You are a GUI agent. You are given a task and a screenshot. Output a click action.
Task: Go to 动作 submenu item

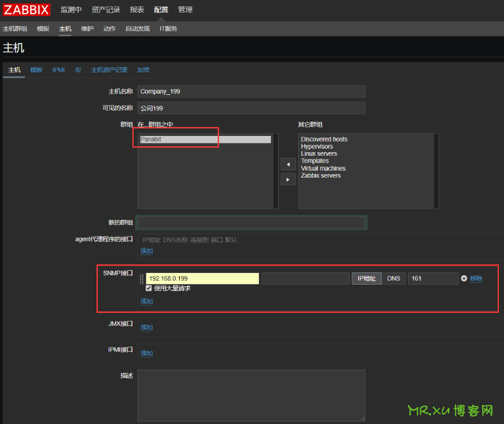[x=109, y=28]
